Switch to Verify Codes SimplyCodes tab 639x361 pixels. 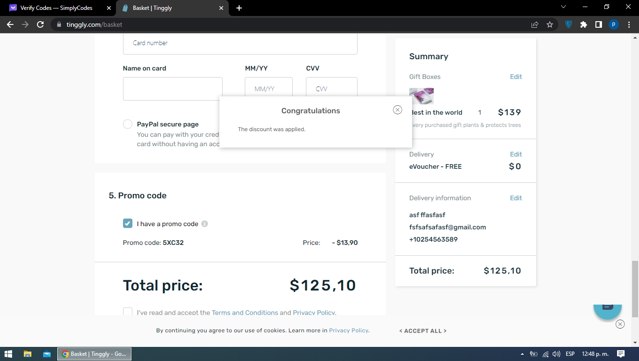pyautogui.click(x=56, y=8)
